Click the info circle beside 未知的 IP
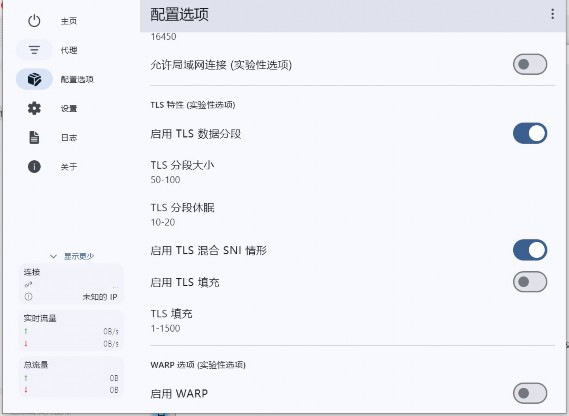Viewport: 569px width, 416px height. [28, 297]
